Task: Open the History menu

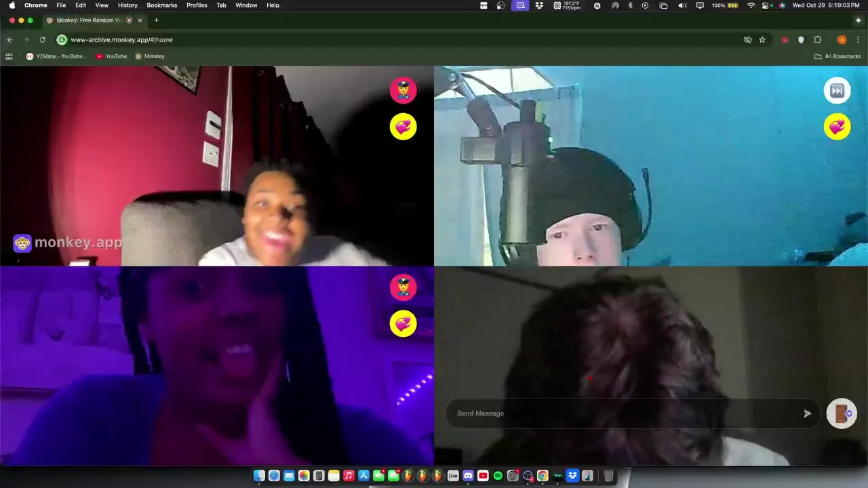Action: pos(127,5)
